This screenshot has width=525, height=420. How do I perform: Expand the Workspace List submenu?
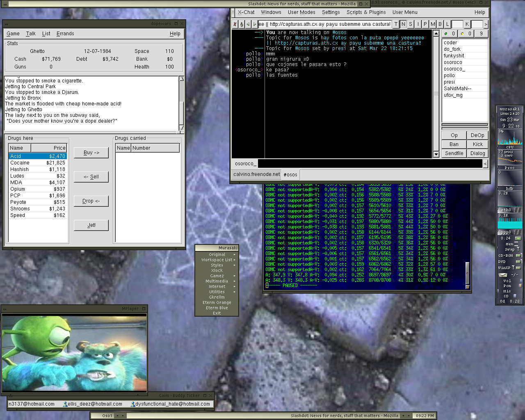217,260
